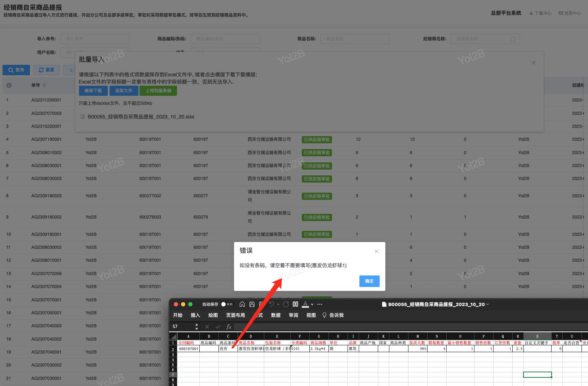Click the Excel toolbar more options ellipsis
The height and width of the screenshot is (386, 588).
[320, 304]
